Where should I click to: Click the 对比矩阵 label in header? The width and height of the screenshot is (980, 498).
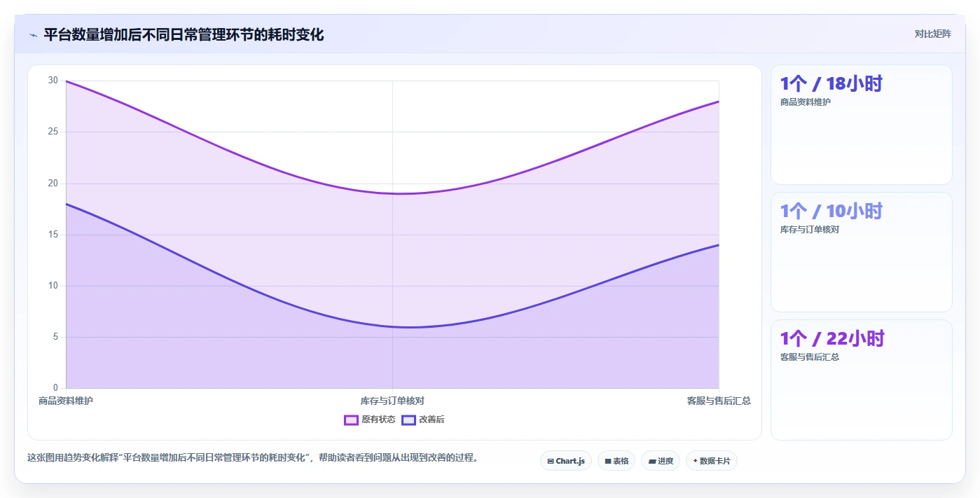pos(932,34)
